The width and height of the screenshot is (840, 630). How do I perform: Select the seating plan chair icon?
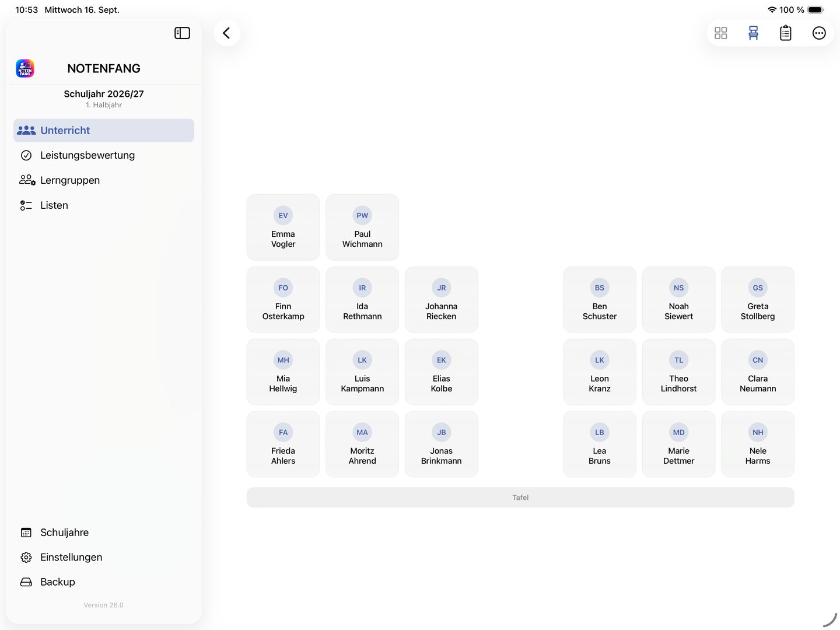(x=754, y=33)
